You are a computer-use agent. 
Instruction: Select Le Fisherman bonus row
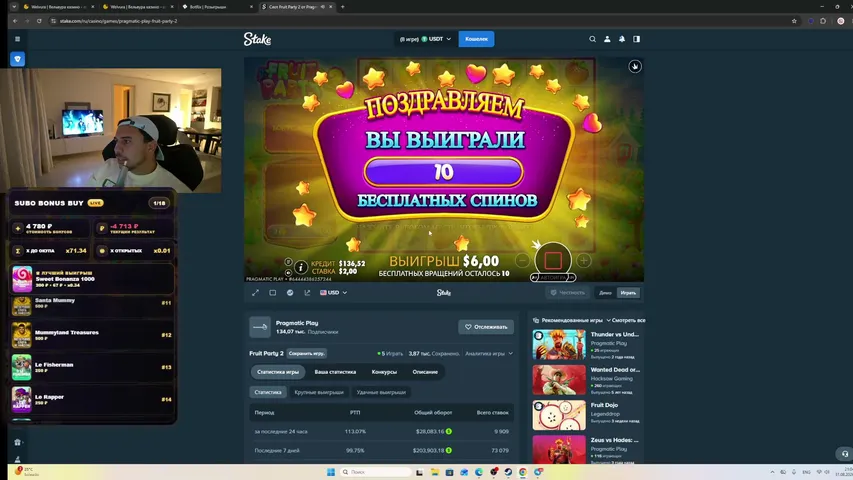[91, 367]
